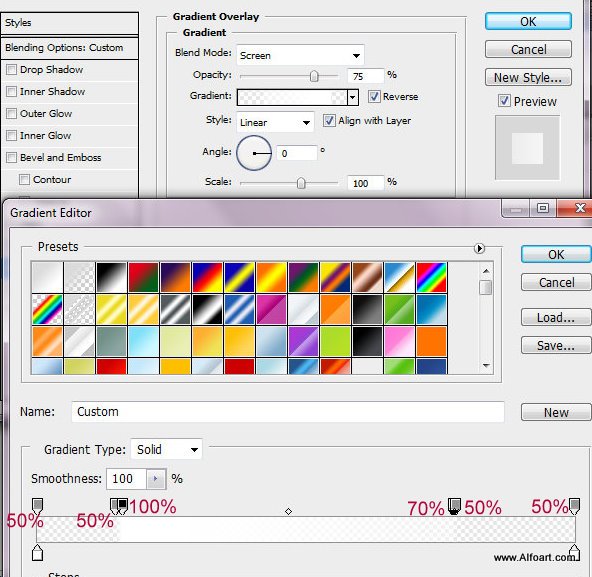Select the Bevel and Emboss style label
This screenshot has width=592, height=577.
click(60, 157)
